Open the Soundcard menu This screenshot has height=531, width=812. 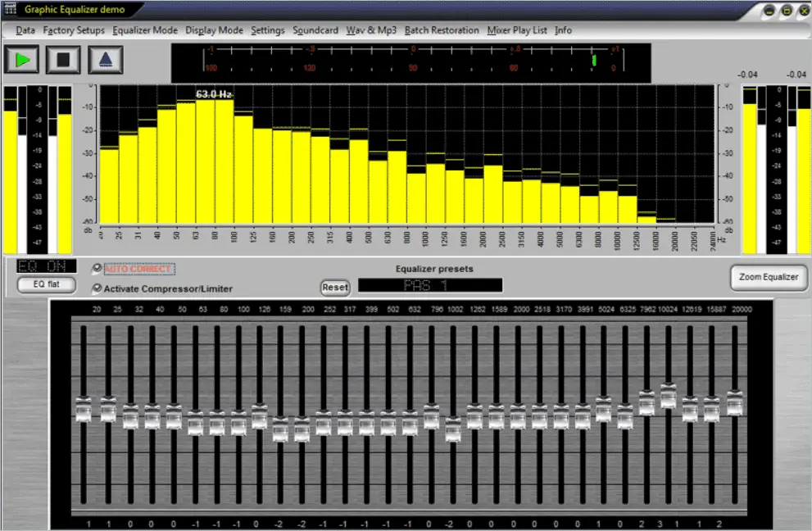point(315,30)
